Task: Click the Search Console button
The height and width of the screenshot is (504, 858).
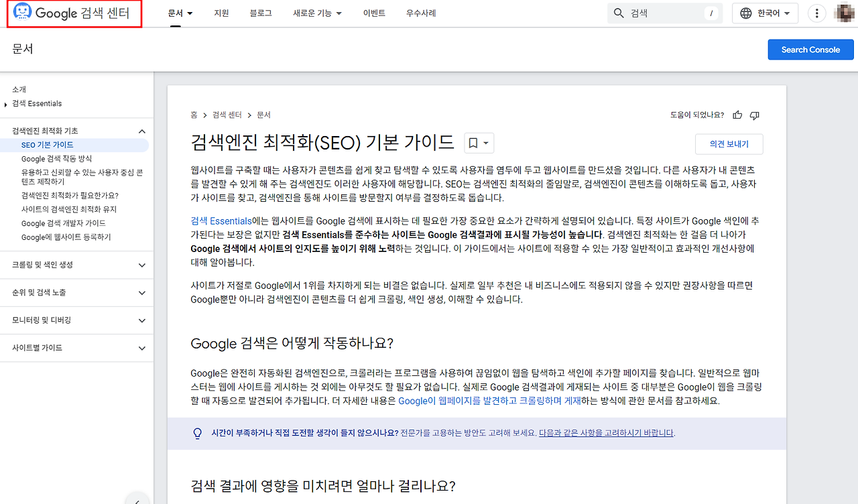Action: coord(810,50)
